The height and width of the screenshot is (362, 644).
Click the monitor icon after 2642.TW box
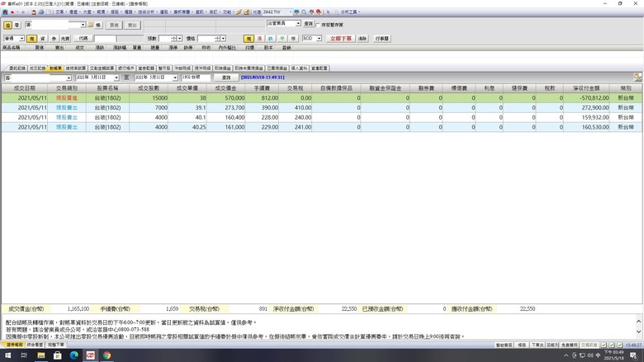[296, 12]
